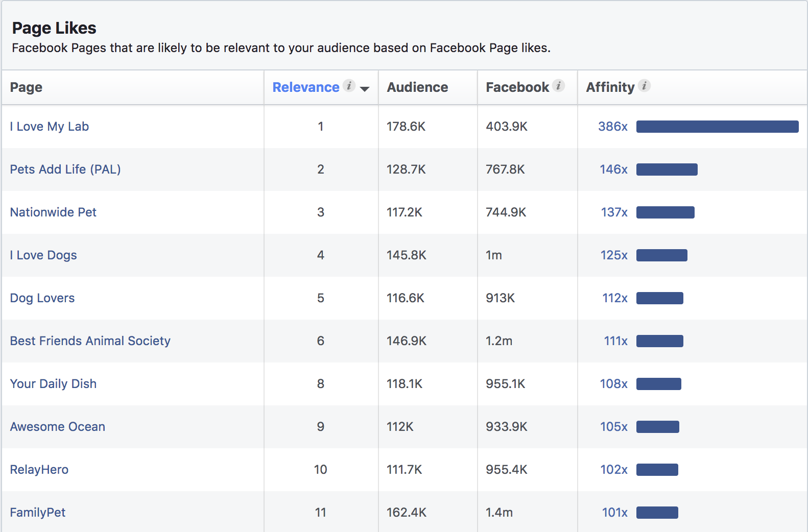Click the 112x affinity value
This screenshot has width=808, height=532.
coord(615,298)
